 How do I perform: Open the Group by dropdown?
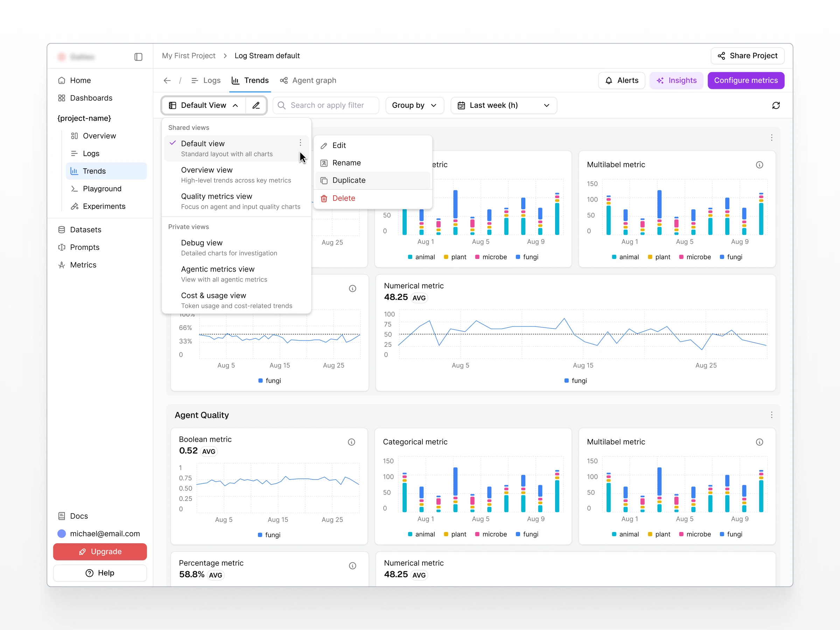pos(414,105)
